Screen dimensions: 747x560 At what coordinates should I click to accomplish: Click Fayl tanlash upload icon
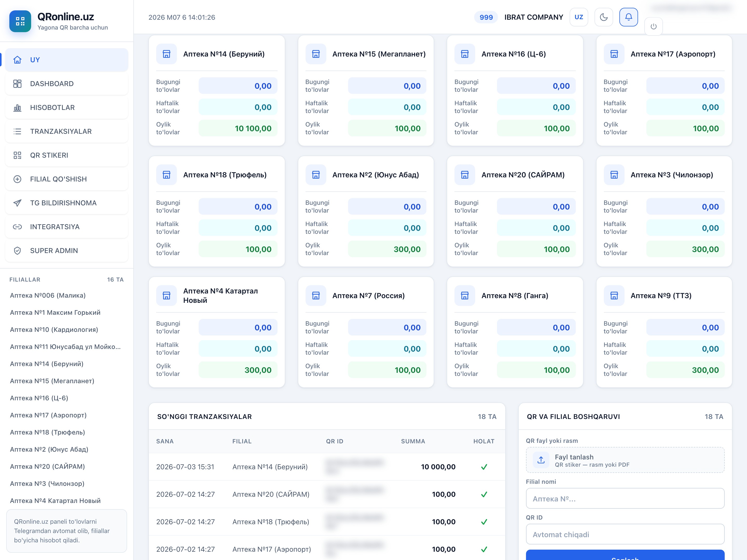[541, 460]
